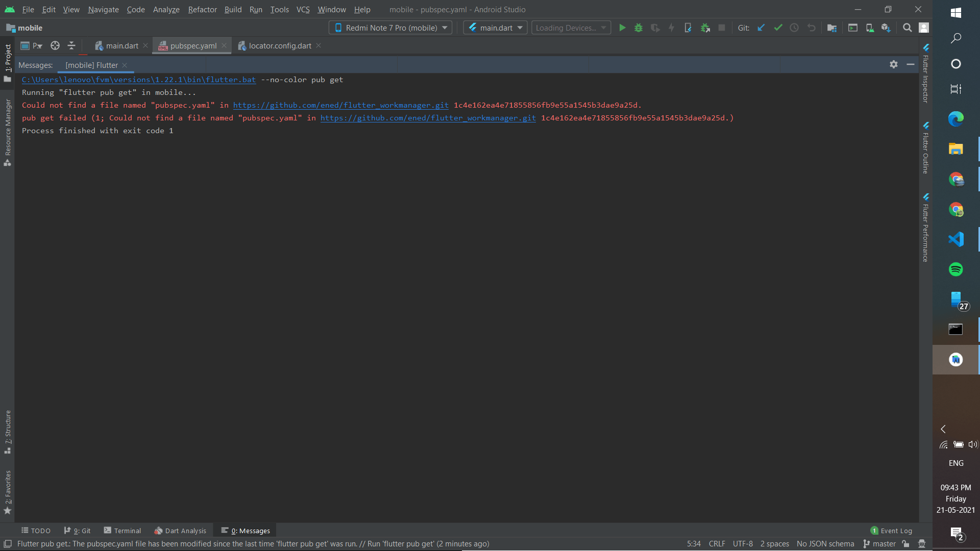Commit changes with Git checkmark

778,28
